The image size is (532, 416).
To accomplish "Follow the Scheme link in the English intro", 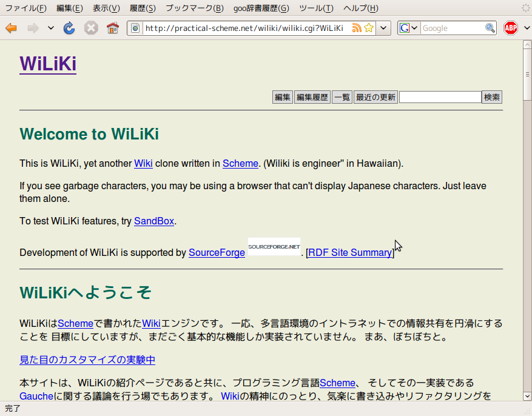I will coord(240,163).
